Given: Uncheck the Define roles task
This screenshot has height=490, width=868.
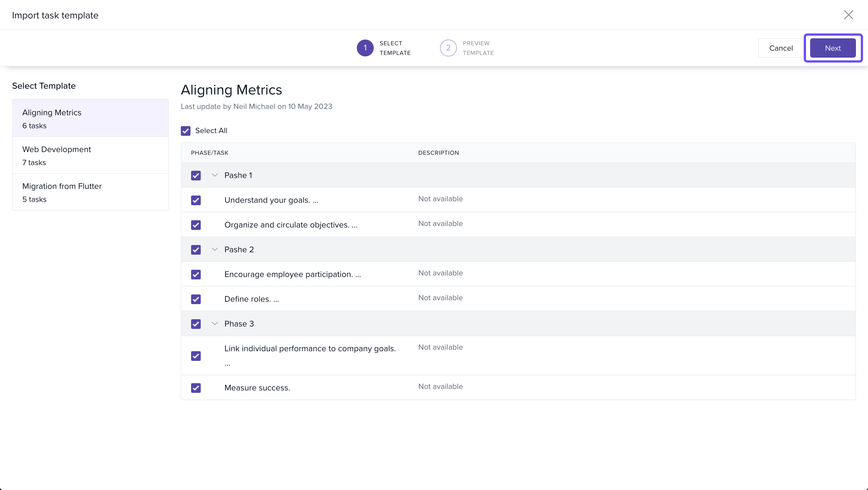Looking at the screenshot, I should (196, 299).
